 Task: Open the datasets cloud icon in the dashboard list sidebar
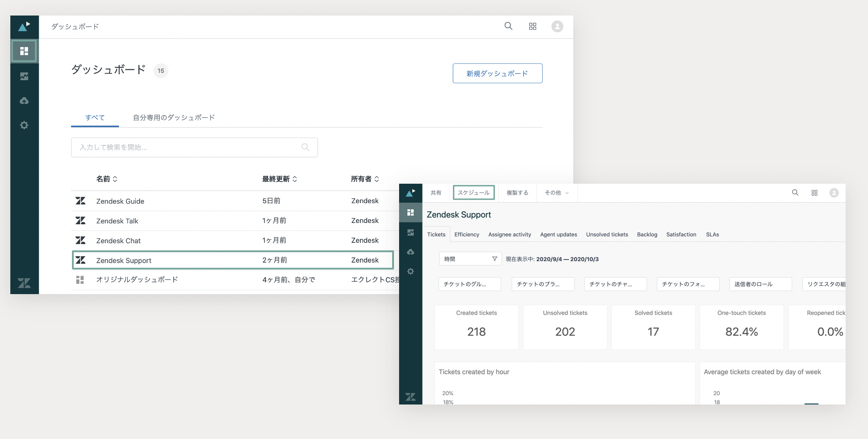[24, 100]
